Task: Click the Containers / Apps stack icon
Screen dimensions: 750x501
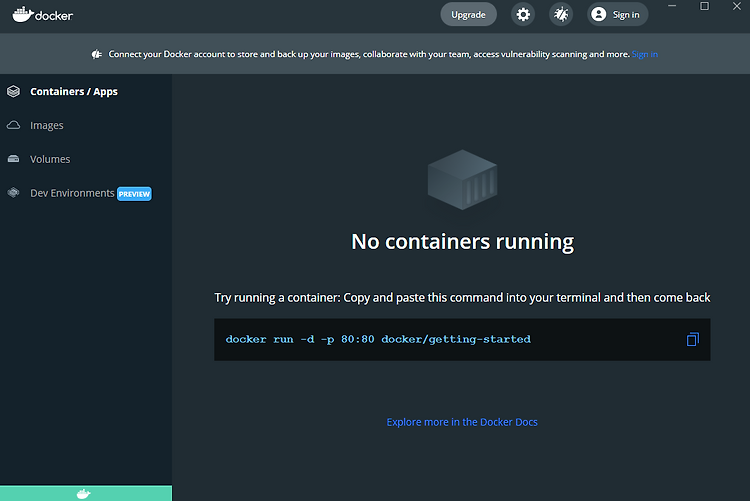Action: point(13,91)
